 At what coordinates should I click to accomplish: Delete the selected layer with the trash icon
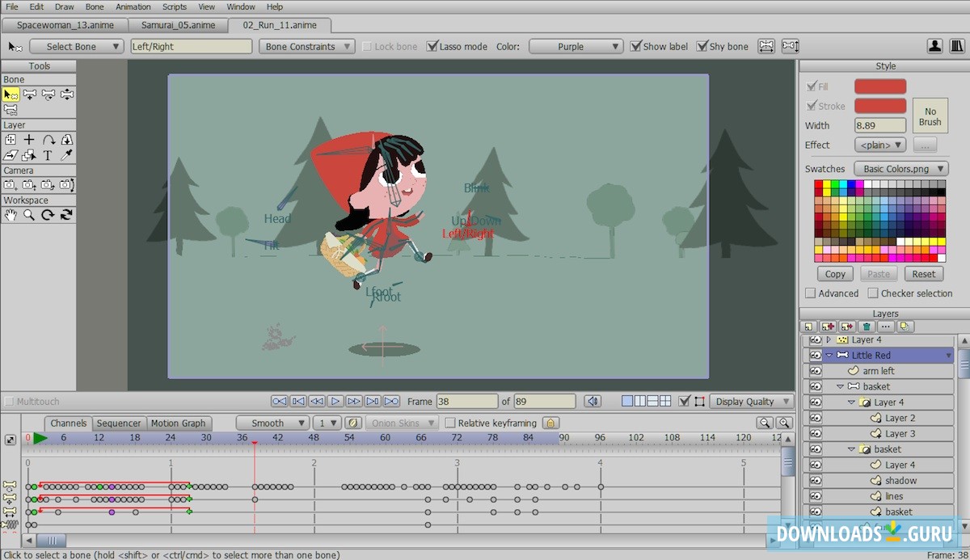click(x=865, y=326)
